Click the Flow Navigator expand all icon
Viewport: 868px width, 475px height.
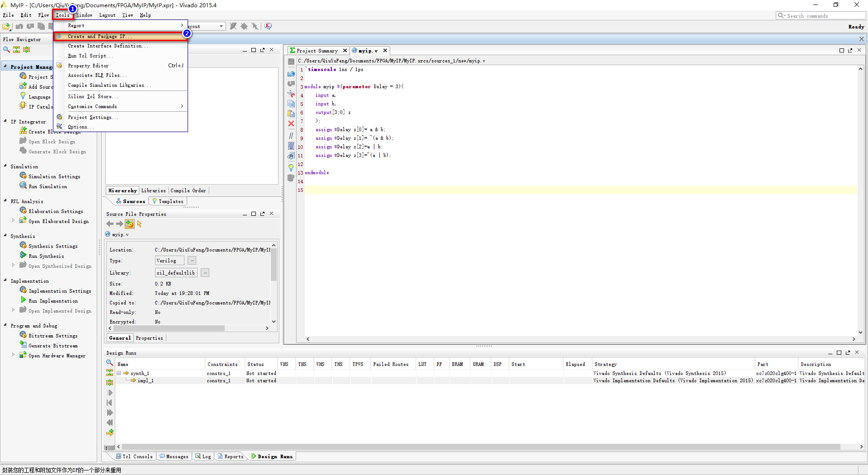click(27, 50)
